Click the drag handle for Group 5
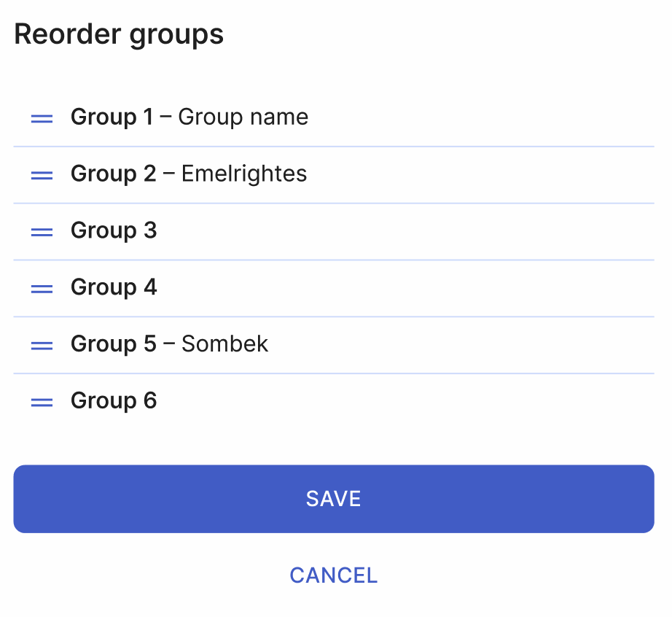672x617 pixels. [x=42, y=344]
